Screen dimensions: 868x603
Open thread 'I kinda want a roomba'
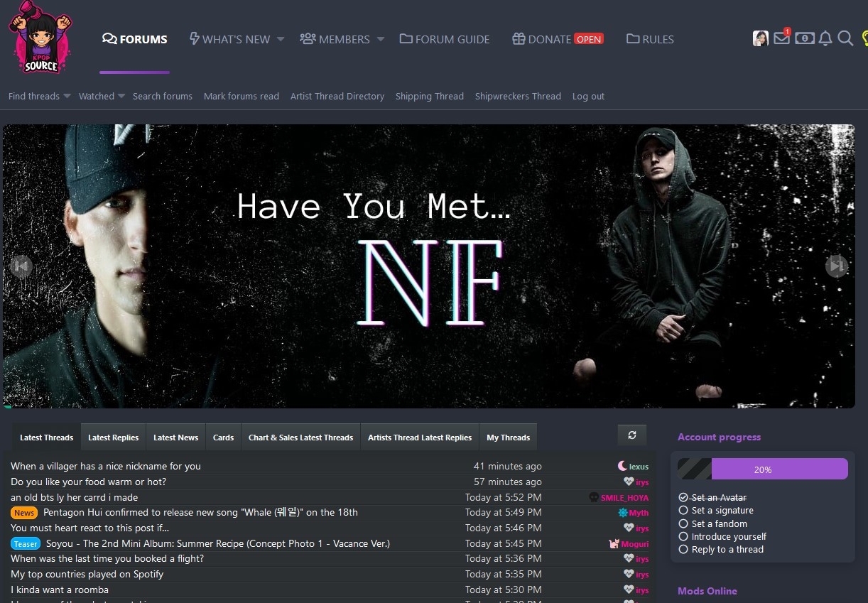pos(60,590)
